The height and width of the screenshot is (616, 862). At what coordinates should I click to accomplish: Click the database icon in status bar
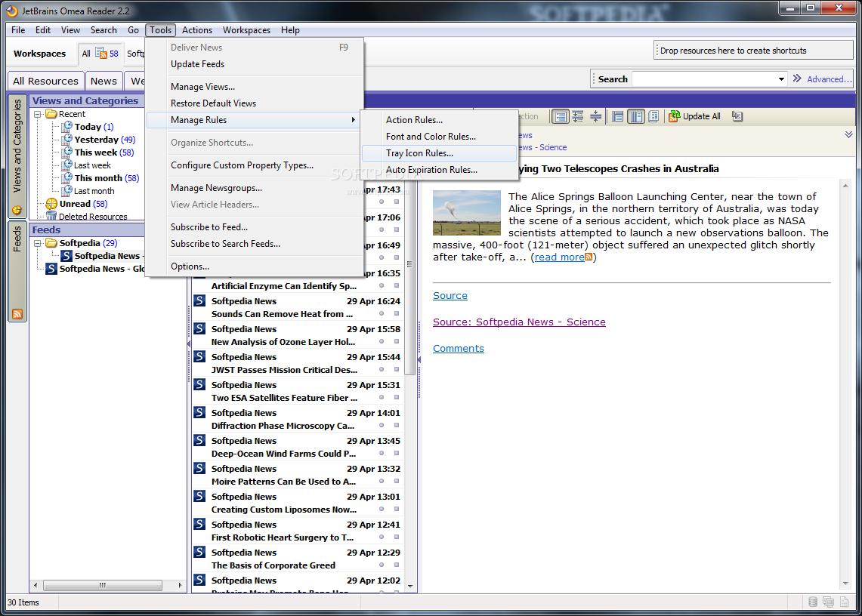pos(813,602)
